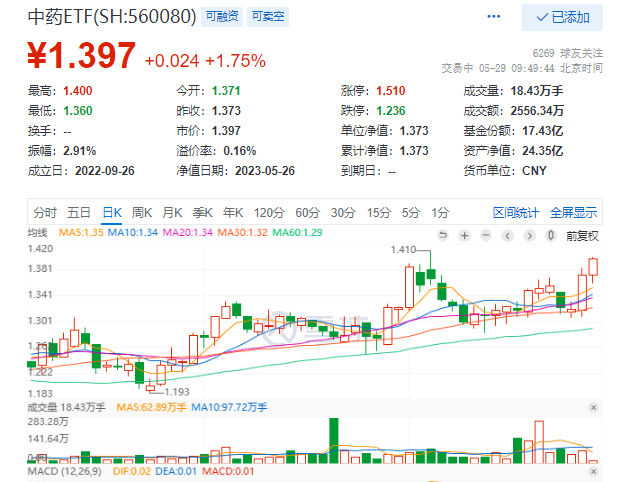Click the 可卖空 tag
617x482 pixels.
tap(268, 17)
